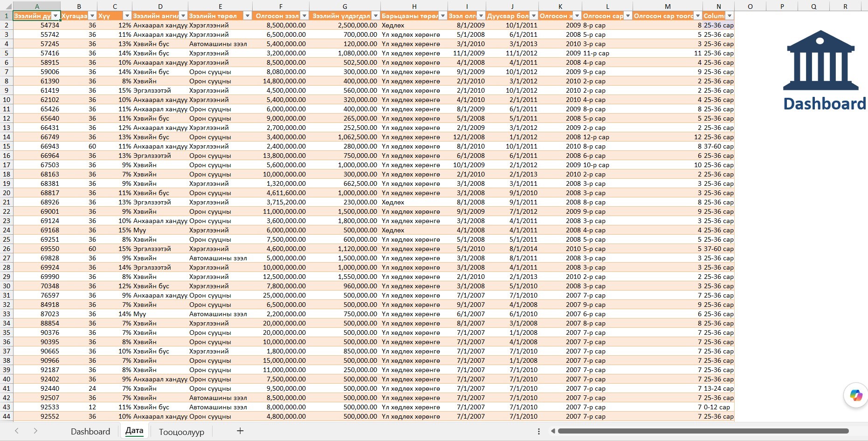868x441 pixels.
Task: Select row 26 header
Action: point(7,249)
